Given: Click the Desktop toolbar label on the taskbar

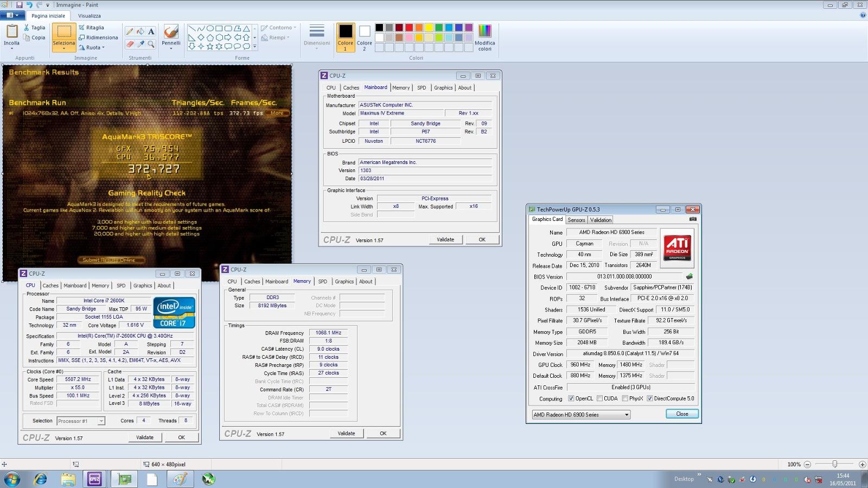Looking at the screenshot, I should tap(684, 479).
